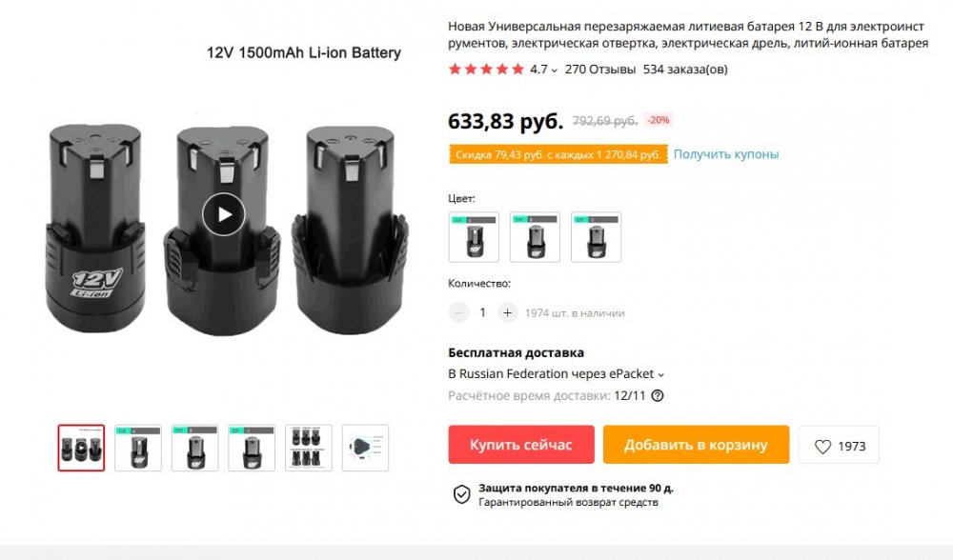
Task: Select the first color variant swatch
Action: click(x=474, y=237)
